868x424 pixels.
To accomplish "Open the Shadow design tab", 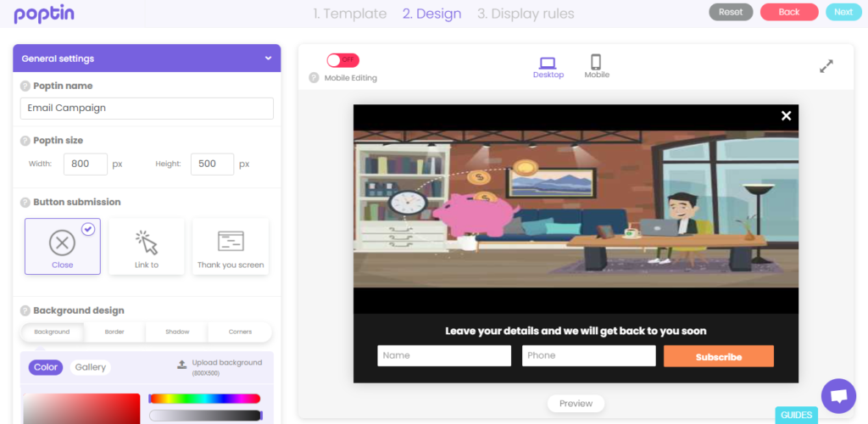I will (177, 332).
